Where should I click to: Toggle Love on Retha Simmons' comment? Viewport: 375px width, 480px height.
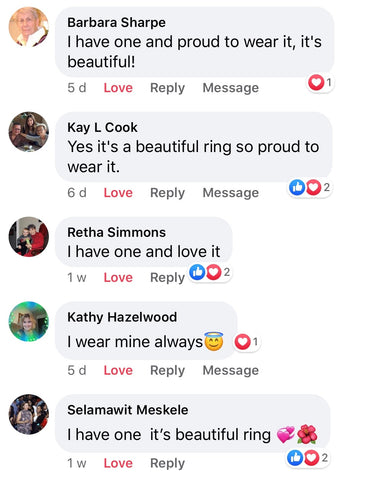118,277
